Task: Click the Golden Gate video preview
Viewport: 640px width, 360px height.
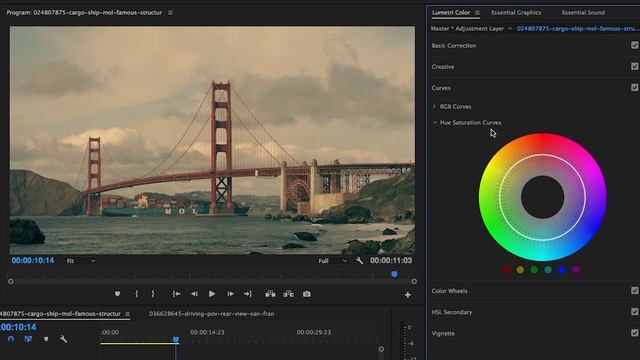Action: click(212, 140)
